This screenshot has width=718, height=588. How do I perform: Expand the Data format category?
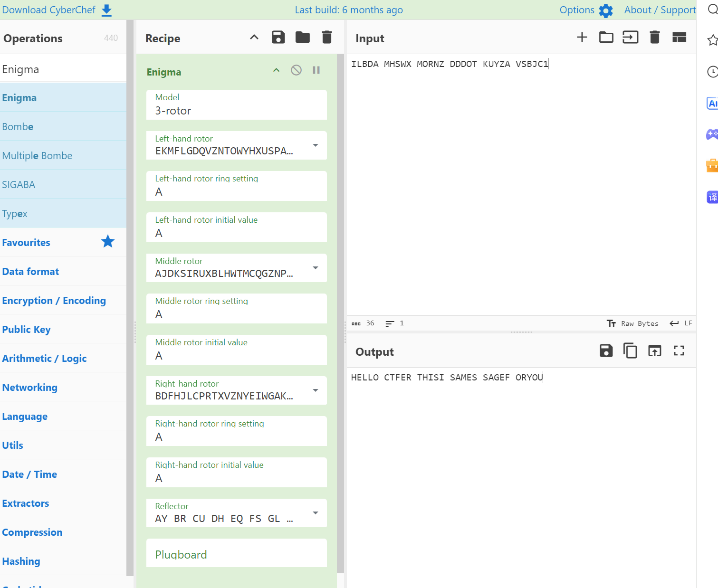click(x=63, y=271)
